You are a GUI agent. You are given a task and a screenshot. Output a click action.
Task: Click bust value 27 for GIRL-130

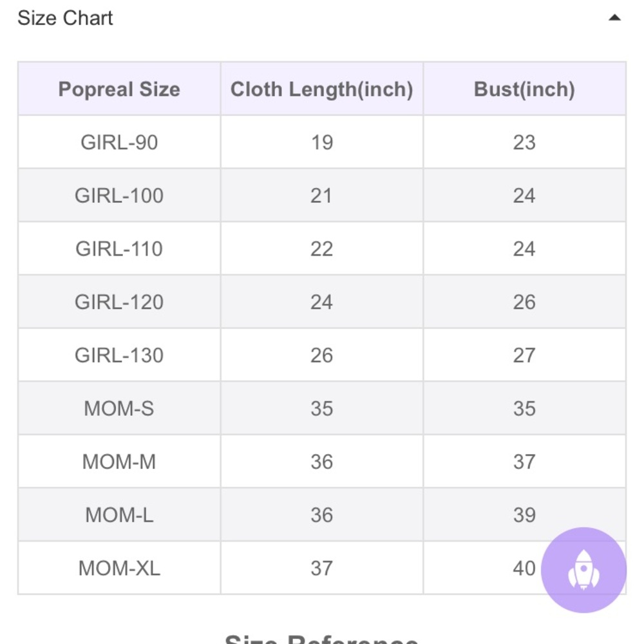[x=524, y=355]
